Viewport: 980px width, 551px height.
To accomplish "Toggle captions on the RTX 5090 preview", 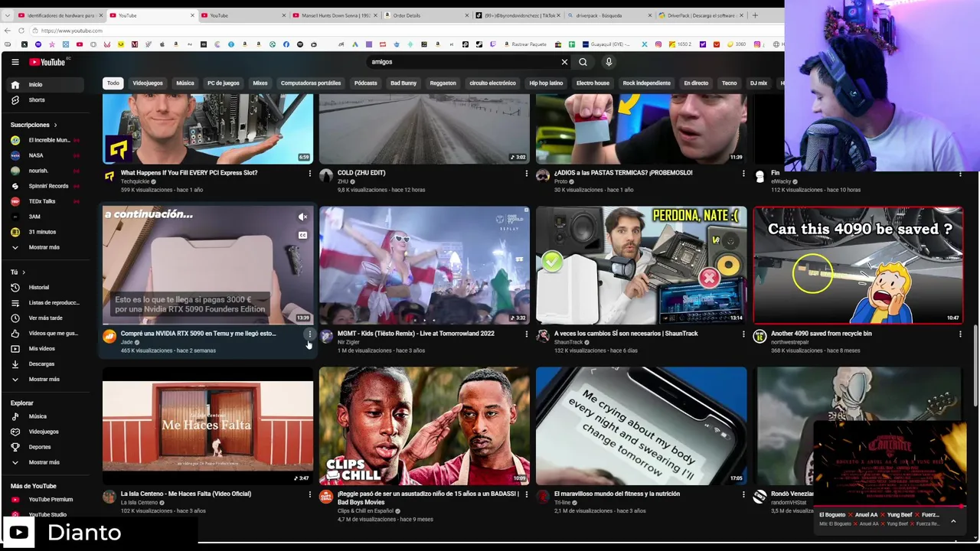I will pos(302,235).
